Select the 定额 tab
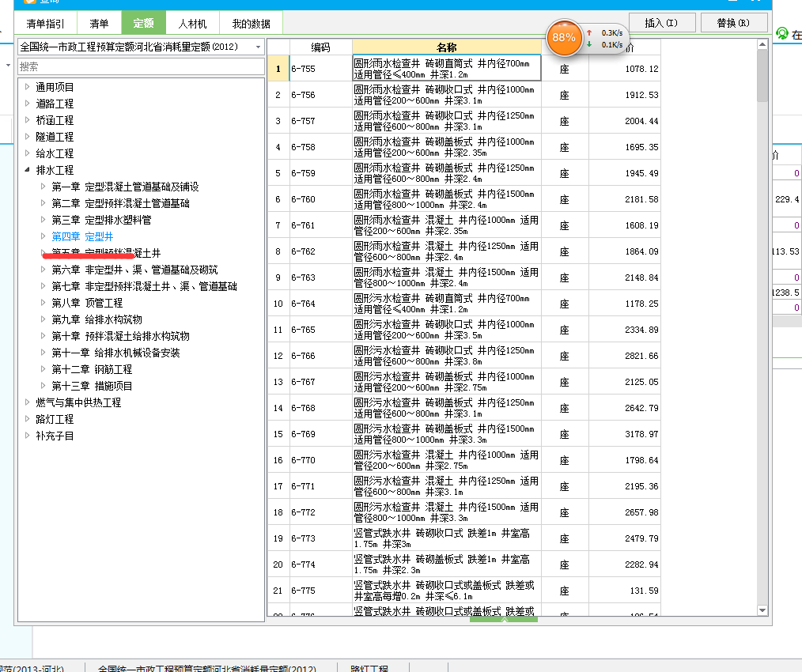 click(144, 23)
